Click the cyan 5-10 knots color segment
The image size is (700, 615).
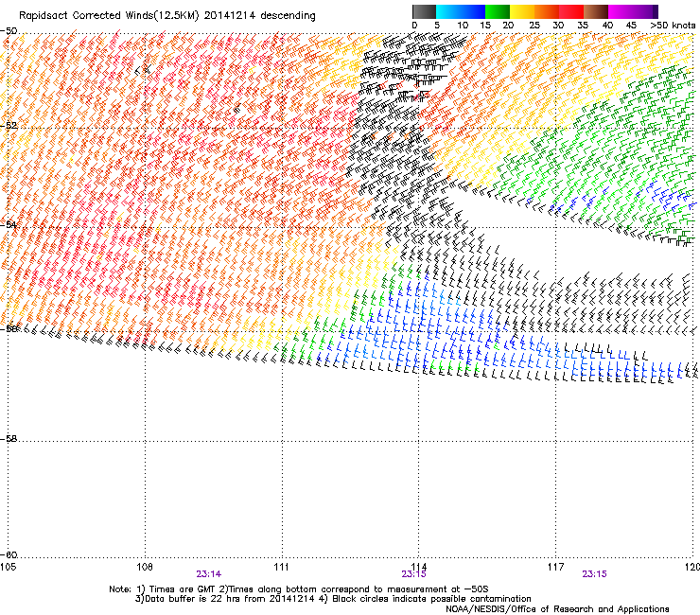448,11
